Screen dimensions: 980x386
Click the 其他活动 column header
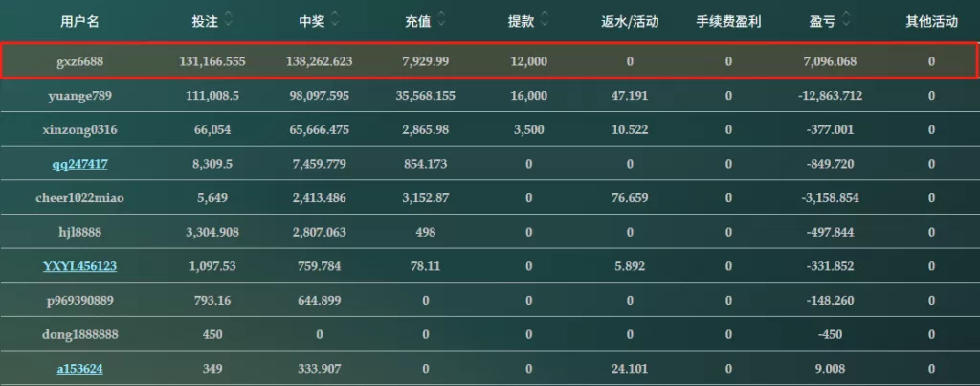coord(931,20)
